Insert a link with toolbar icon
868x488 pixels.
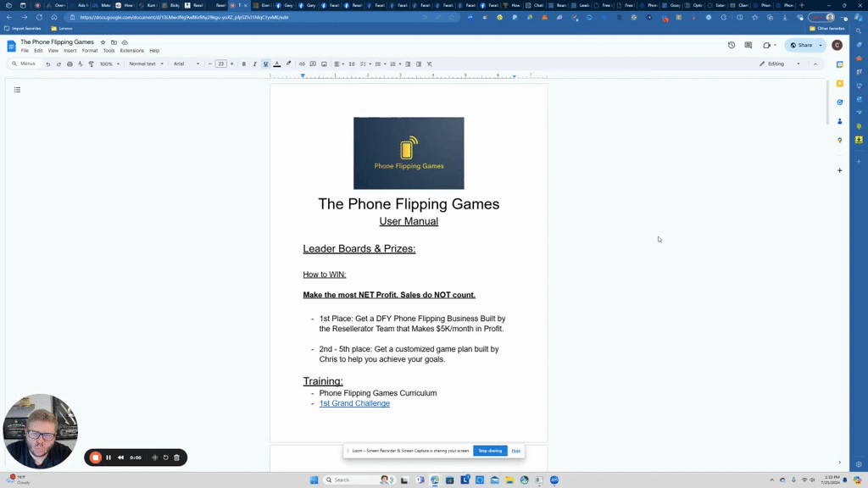click(302, 64)
